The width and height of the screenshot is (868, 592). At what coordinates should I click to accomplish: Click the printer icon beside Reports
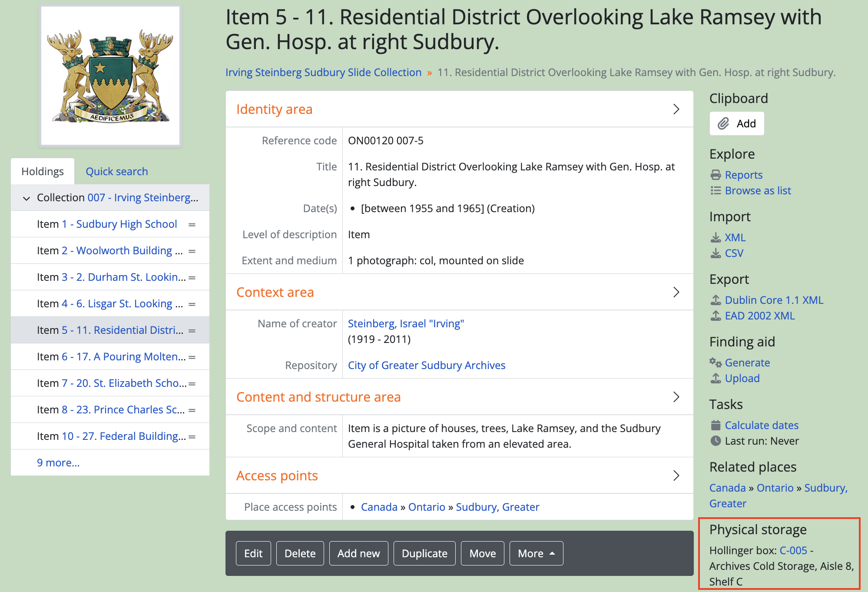(716, 175)
